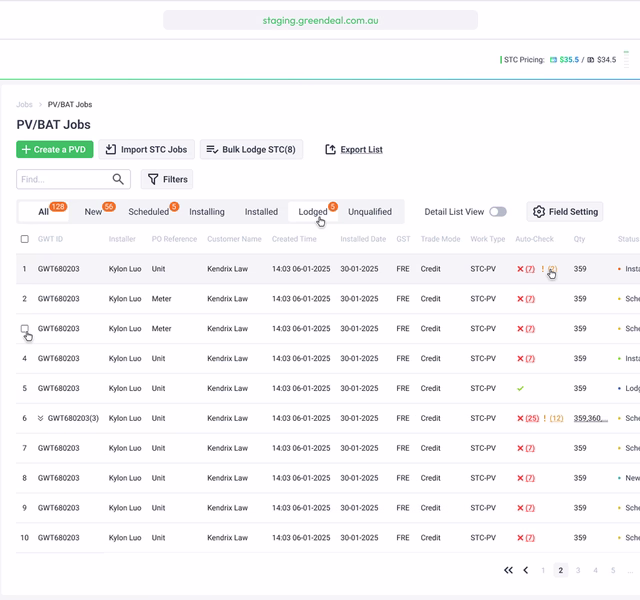Image resolution: width=640 pixels, height=600 pixels.
Task: Select the Scheduled tab
Action: tap(148, 212)
